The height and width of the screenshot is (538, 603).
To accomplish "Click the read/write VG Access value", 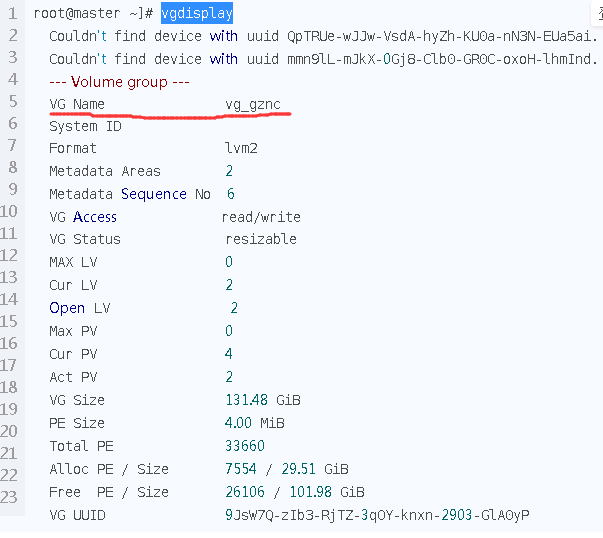I will click(261, 217).
